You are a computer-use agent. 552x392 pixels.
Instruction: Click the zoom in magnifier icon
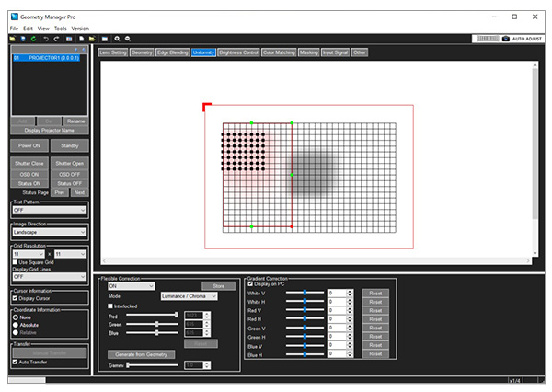point(117,39)
